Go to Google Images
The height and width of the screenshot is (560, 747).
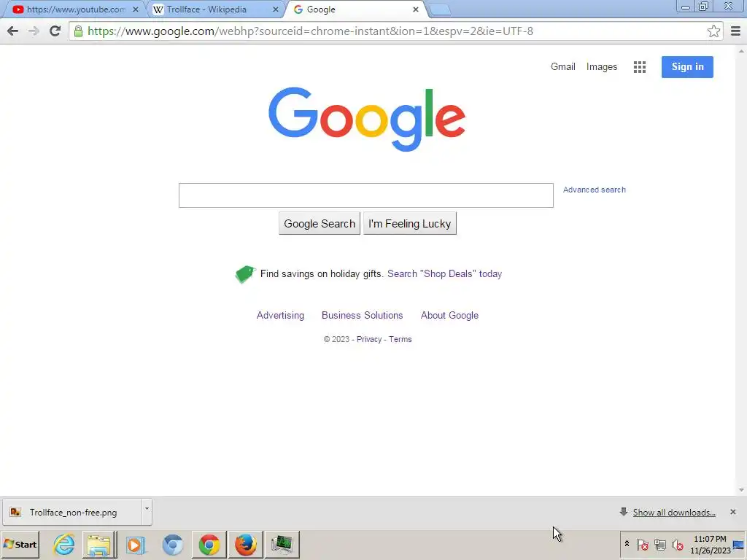[x=602, y=67]
